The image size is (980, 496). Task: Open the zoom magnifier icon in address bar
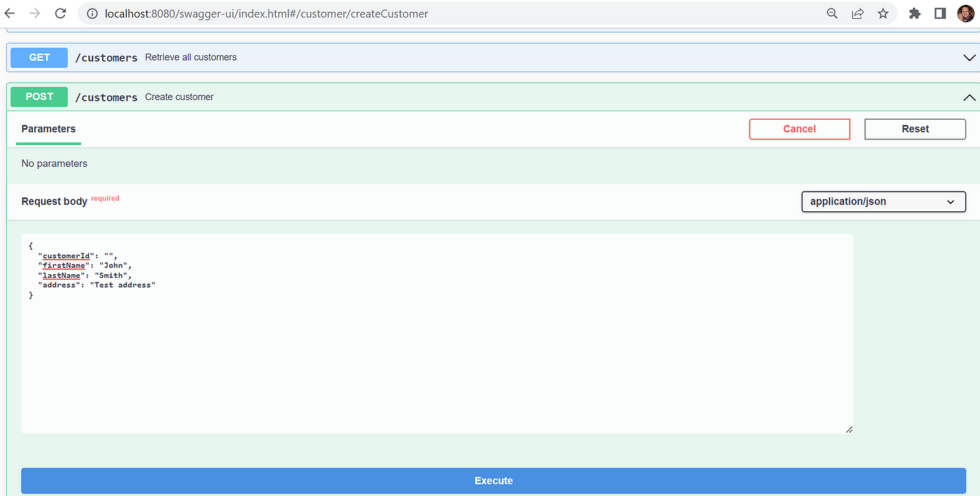[832, 13]
